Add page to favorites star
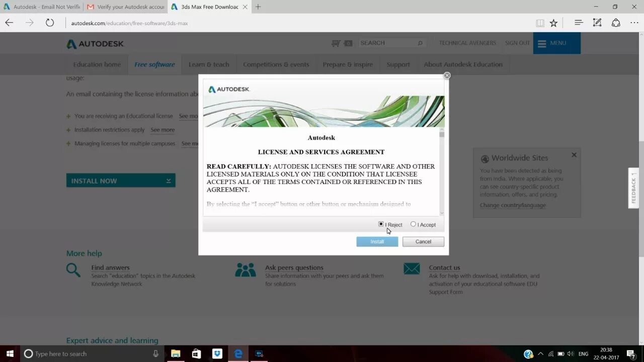The width and height of the screenshot is (644, 362). (553, 23)
